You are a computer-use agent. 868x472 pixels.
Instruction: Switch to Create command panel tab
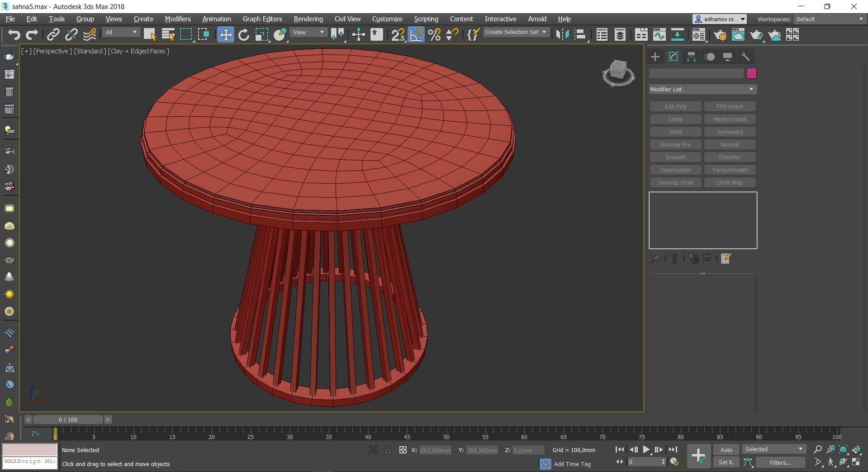[x=655, y=57]
